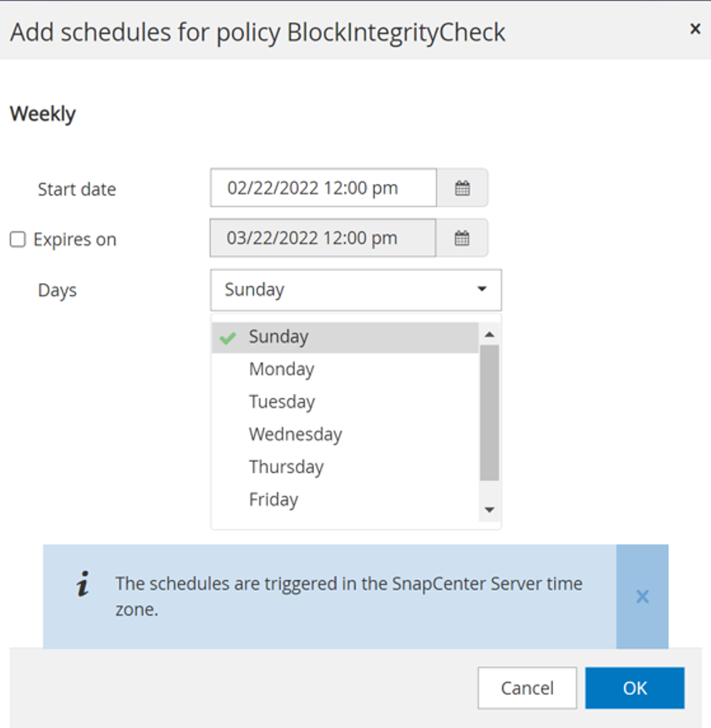Select Sunday in the days list

click(278, 337)
